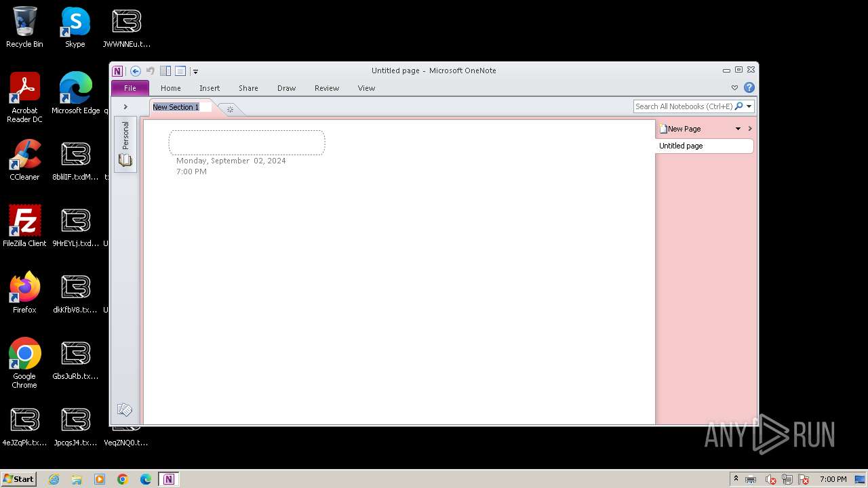Open Windows Media Player from taskbar
868x488 pixels.
click(x=100, y=479)
